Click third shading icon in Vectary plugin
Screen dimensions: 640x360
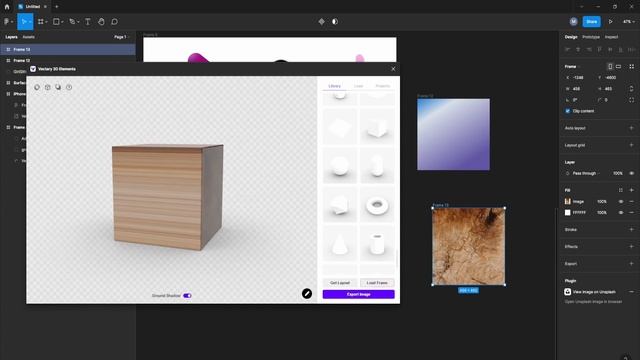(x=58, y=87)
